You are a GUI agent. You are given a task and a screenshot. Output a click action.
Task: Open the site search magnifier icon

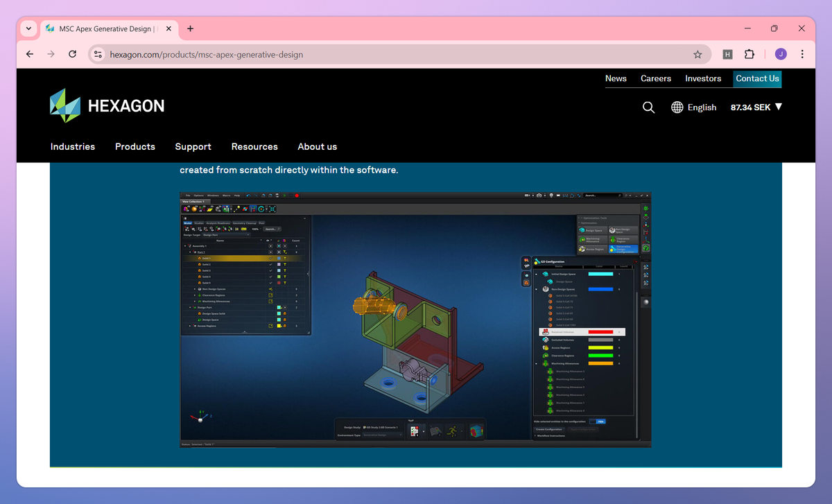[648, 107]
